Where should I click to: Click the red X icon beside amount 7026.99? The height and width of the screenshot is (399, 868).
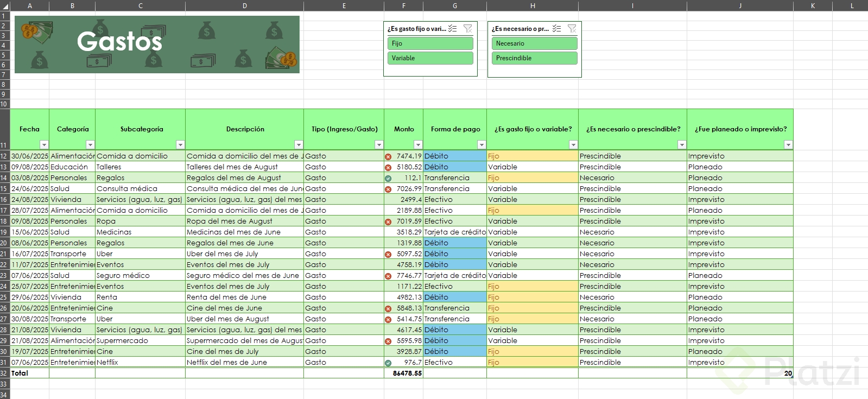coord(388,189)
